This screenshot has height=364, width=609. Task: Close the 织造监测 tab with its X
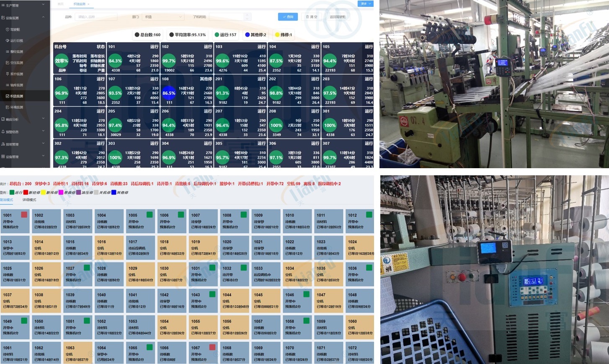point(88,4)
